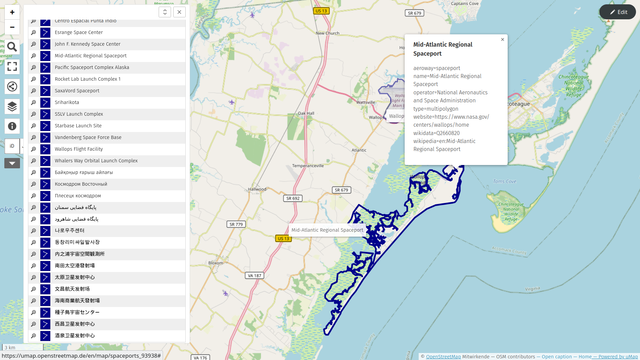This screenshot has width=640, height=360.
Task: Select SaxaVord Spaceport in list
Action: [77, 91]
